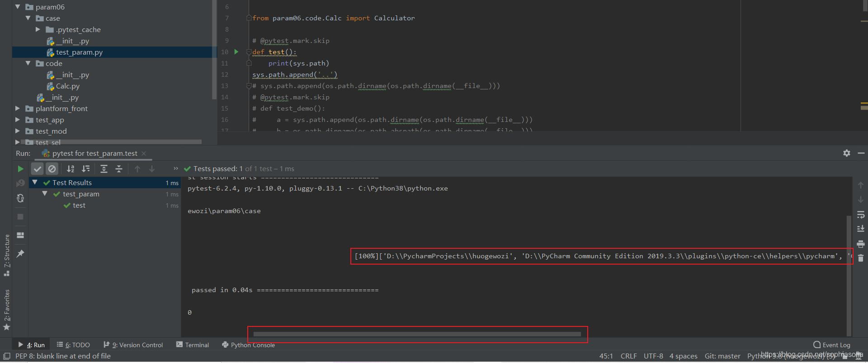Toggle the Show Ignored tests button

pyautogui.click(x=52, y=169)
